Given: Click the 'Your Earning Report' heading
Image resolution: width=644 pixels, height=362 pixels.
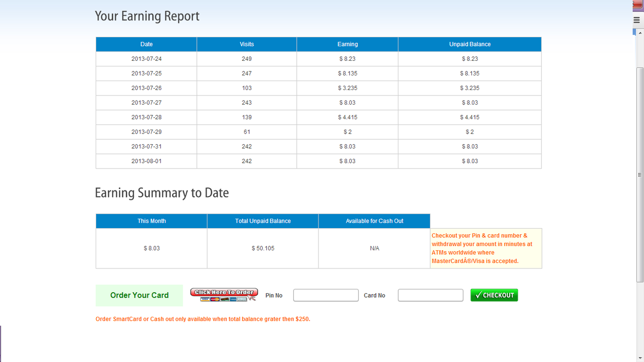Looking at the screenshot, I should (147, 16).
